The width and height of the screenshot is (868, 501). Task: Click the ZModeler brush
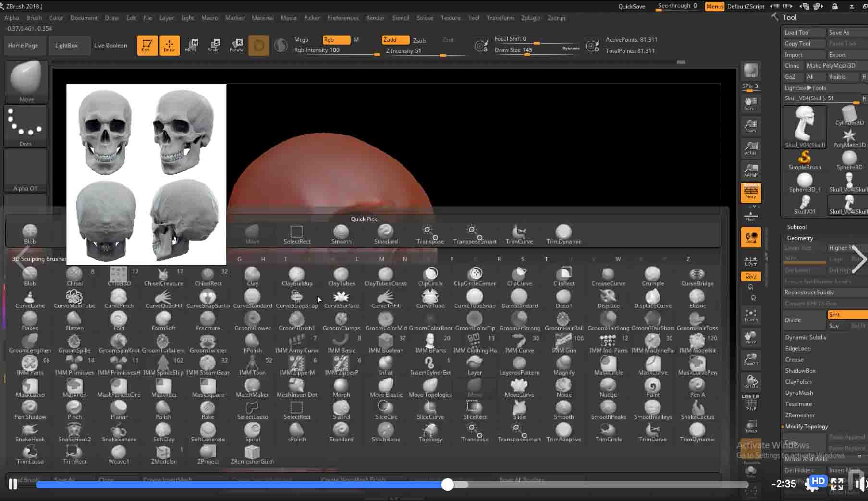pyautogui.click(x=163, y=453)
